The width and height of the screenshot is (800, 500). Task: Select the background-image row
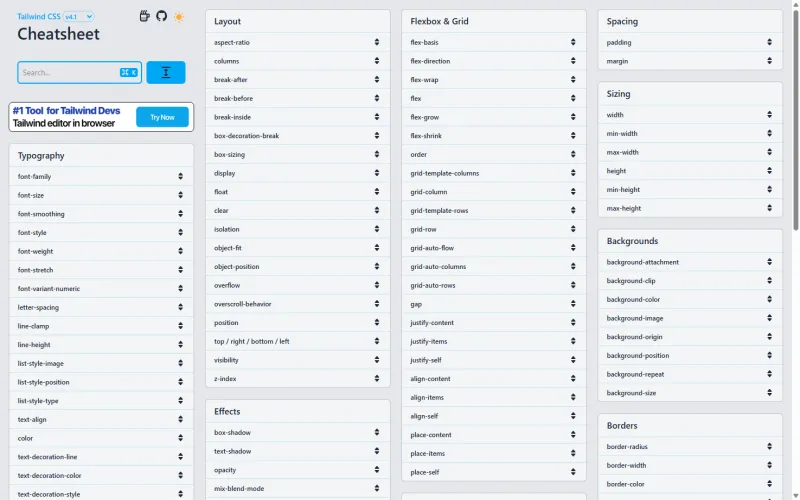point(690,318)
